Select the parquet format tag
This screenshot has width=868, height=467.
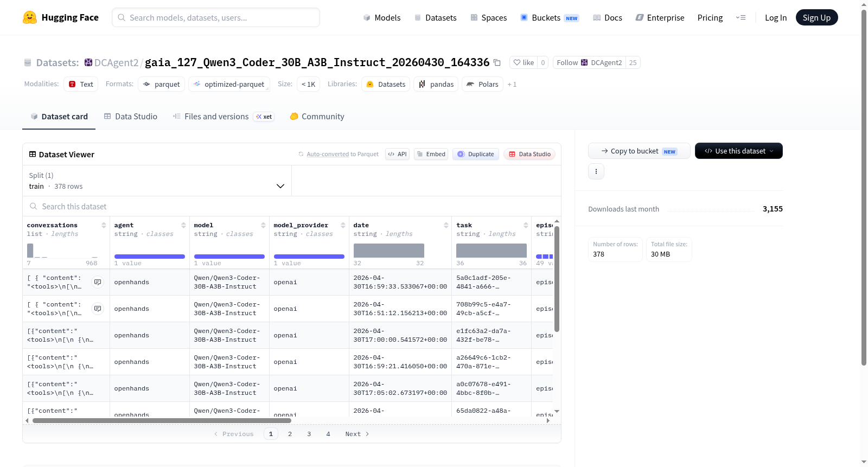[162, 84]
